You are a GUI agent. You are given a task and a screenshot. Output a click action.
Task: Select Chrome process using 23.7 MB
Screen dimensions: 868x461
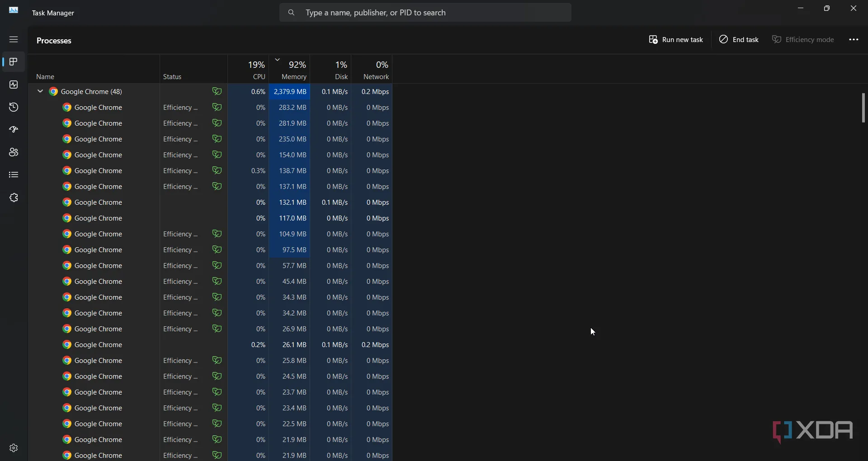[x=211, y=392]
